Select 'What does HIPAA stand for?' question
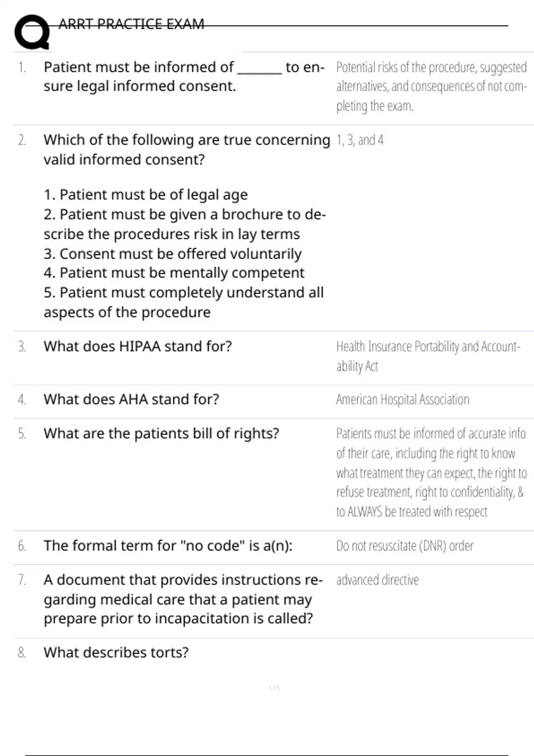Viewport: 534px width, 756px height. [138, 346]
